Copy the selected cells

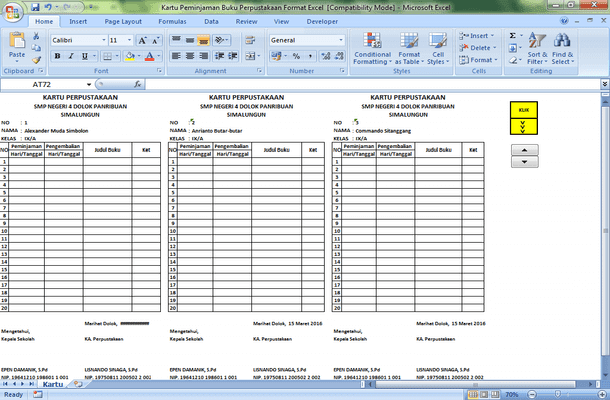36,48
